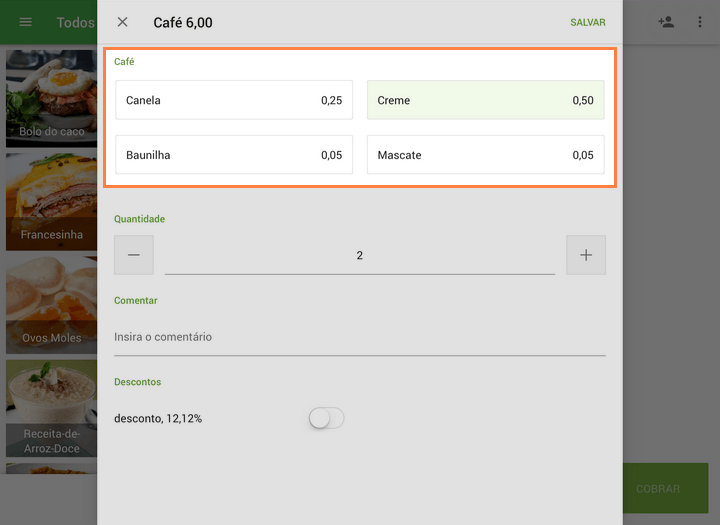This screenshot has width=720, height=525.
Task: Toggle the 12,12% desconto switch
Action: point(326,419)
